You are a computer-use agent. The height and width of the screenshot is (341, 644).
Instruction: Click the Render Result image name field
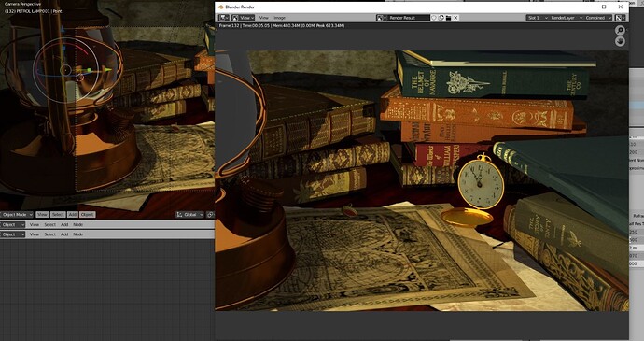pyautogui.click(x=409, y=18)
